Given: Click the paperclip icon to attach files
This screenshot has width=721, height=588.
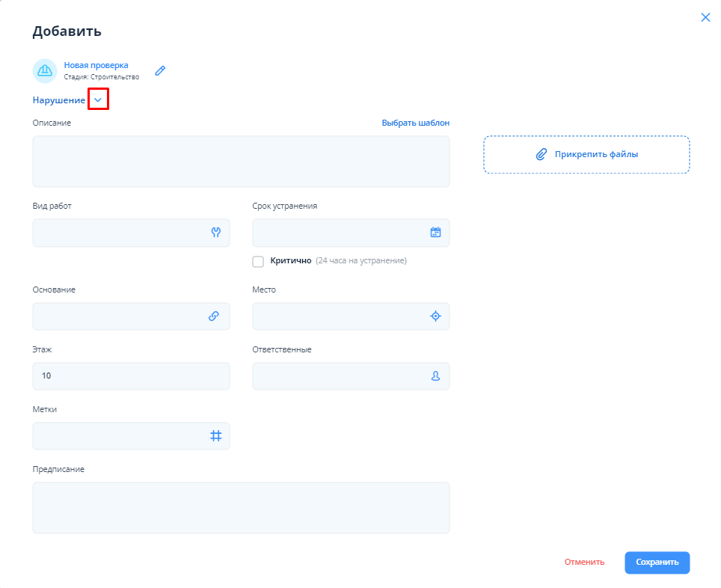Looking at the screenshot, I should pos(541,154).
